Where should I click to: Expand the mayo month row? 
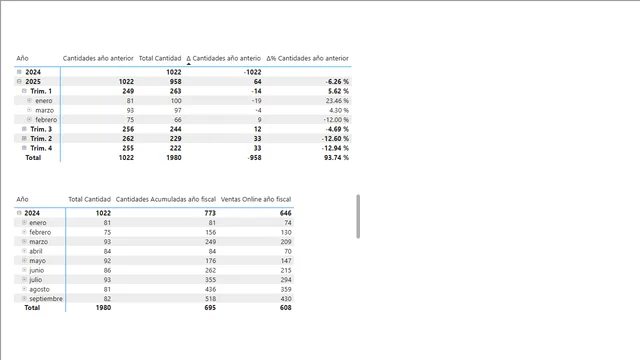pos(24,260)
